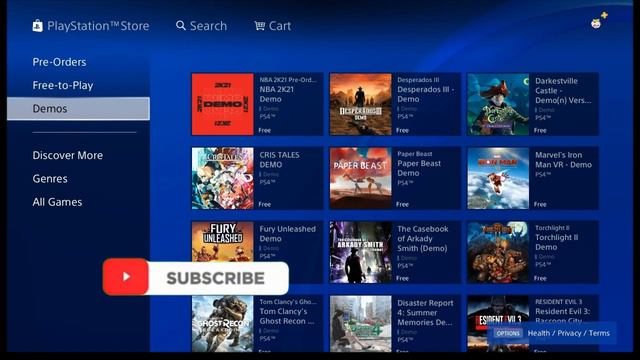Open the CRIS TALES DEMO cover art
Viewport: 640px width, 360px height.
pos(222,178)
